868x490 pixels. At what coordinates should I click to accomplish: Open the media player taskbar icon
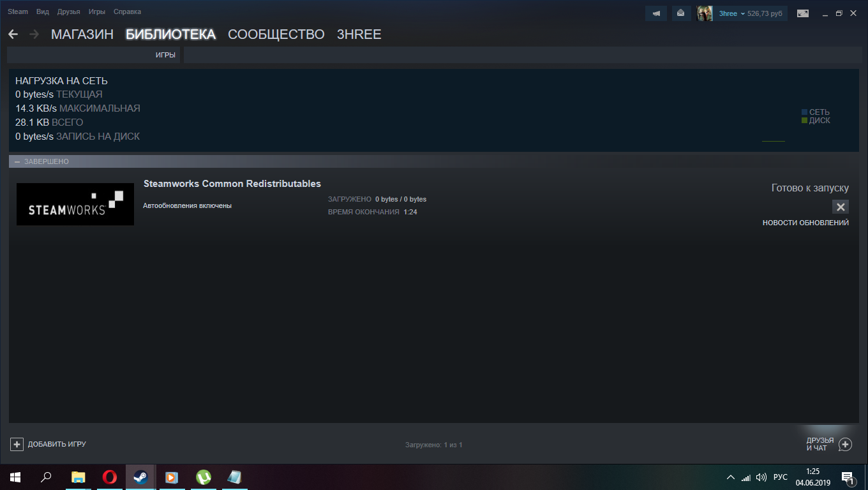[172, 477]
